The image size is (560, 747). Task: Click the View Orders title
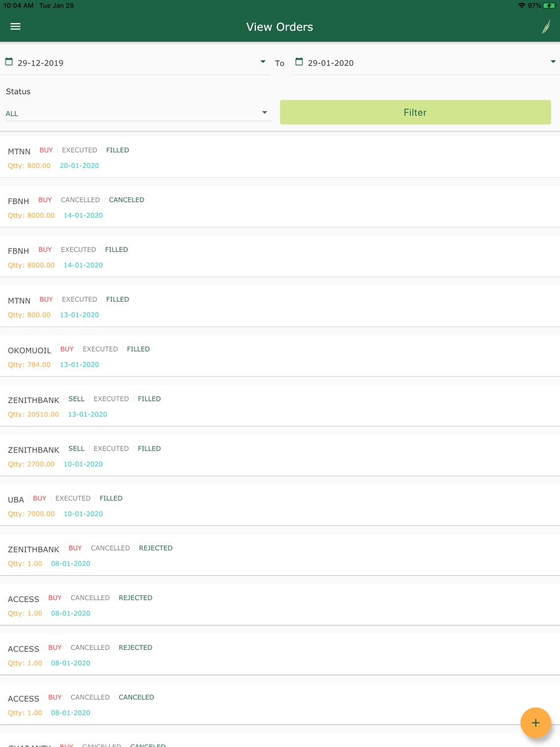pos(280,27)
